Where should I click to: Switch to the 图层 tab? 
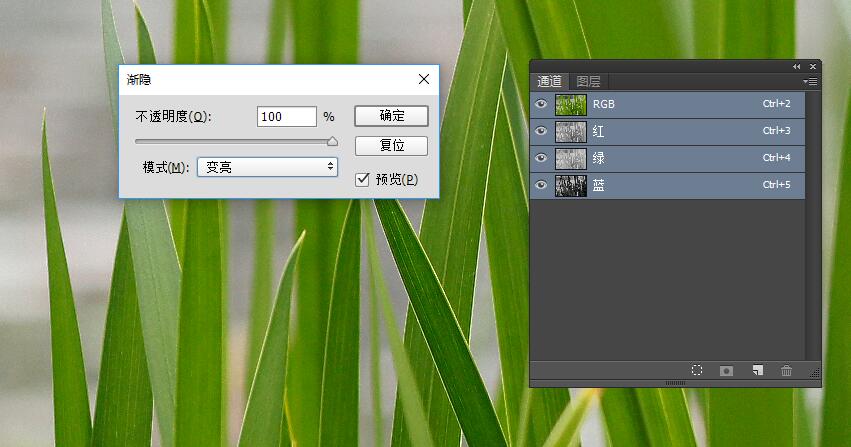point(588,81)
